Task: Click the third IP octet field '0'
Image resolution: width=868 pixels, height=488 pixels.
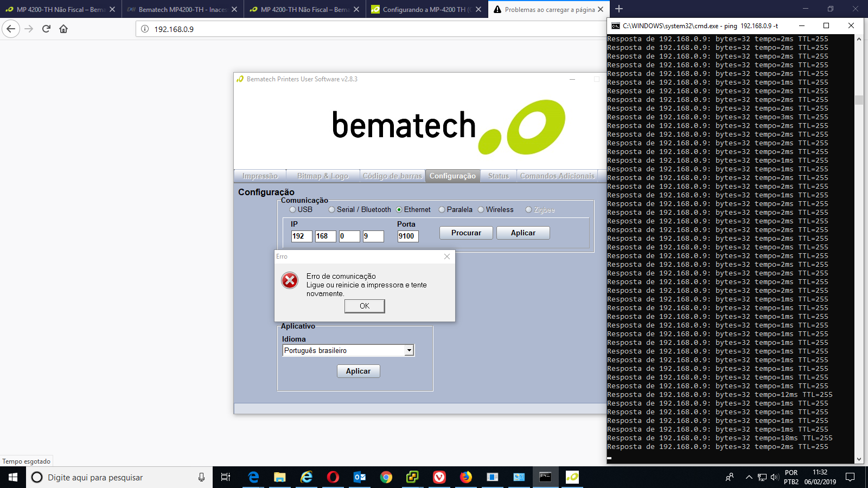Action: click(x=349, y=236)
